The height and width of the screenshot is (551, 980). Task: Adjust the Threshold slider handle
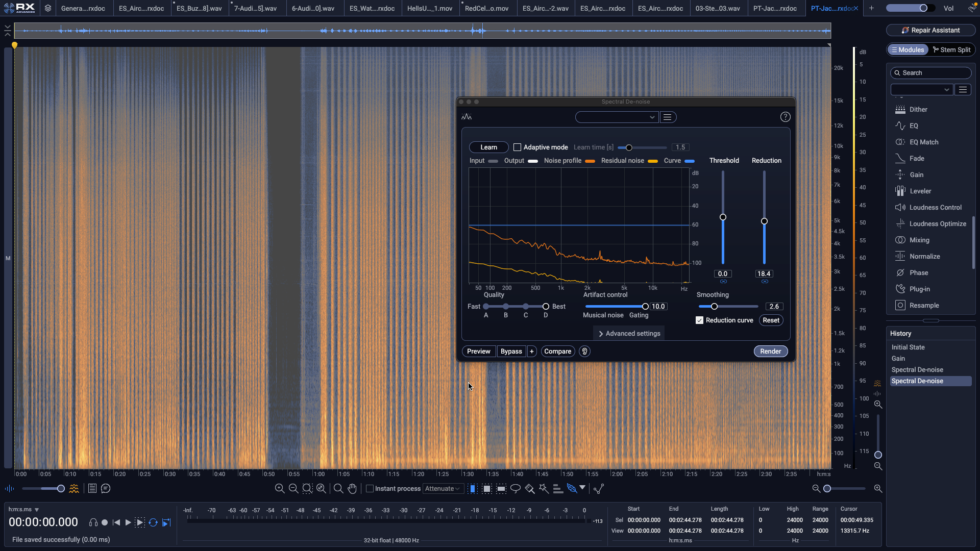pyautogui.click(x=723, y=217)
